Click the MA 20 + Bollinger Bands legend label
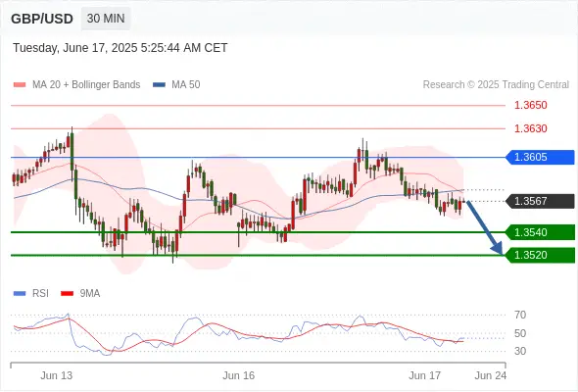This screenshot has height=392, width=578. [x=86, y=85]
